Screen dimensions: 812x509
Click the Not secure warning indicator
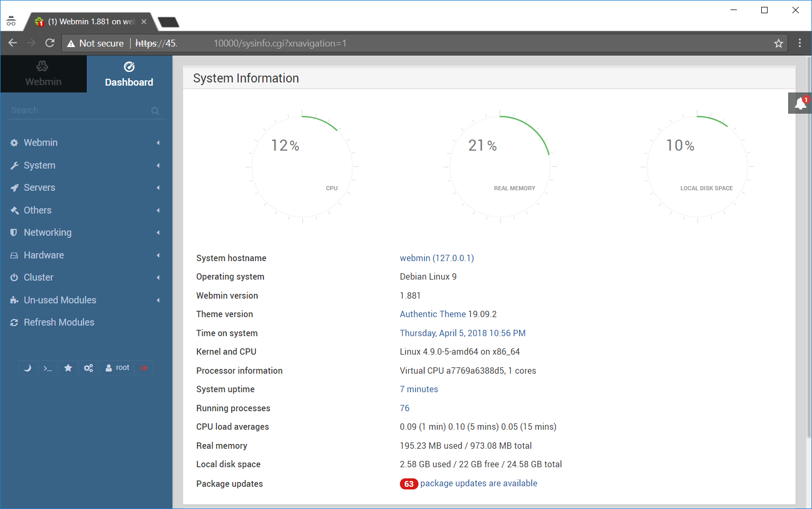click(x=95, y=43)
